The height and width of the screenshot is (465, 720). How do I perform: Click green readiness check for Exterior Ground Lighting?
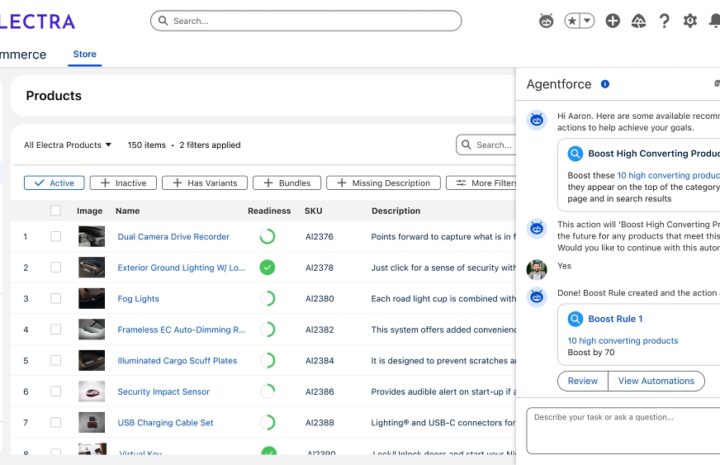267,268
